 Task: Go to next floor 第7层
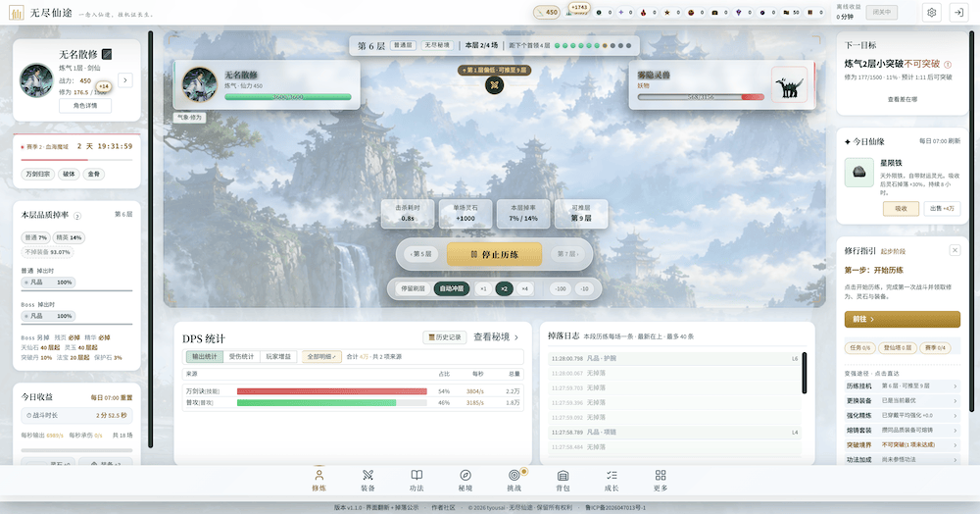(567, 254)
